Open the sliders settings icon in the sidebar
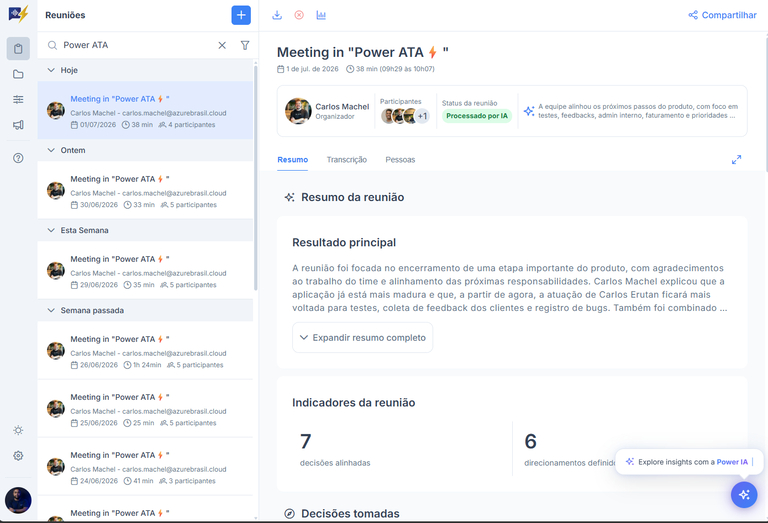The width and height of the screenshot is (768, 523). click(18, 99)
